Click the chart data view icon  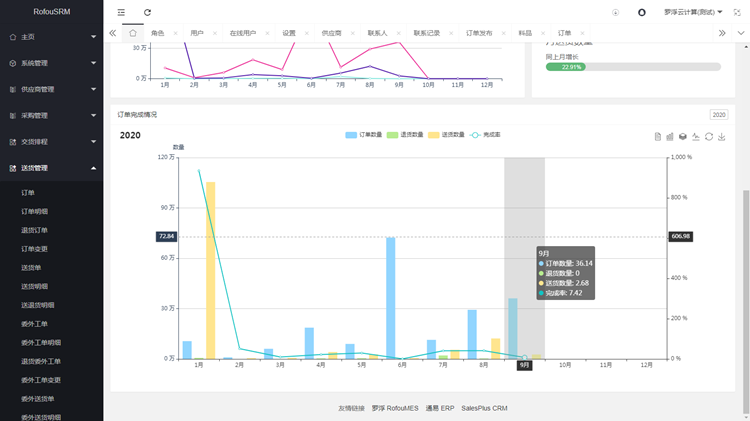tap(658, 136)
